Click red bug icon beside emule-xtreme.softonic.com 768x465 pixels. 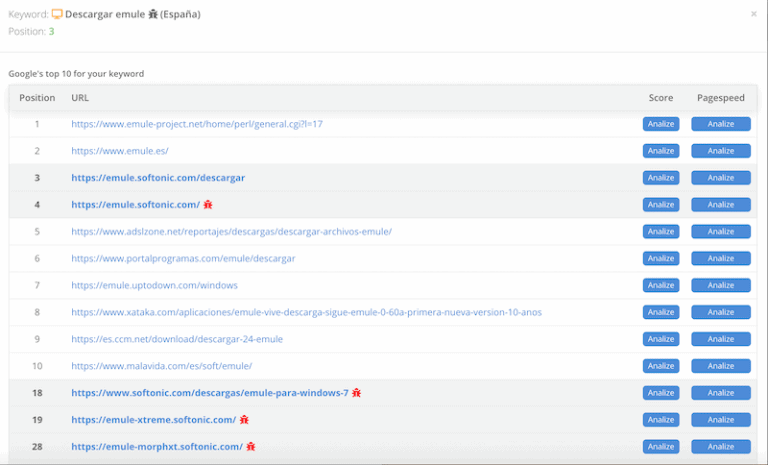244,419
